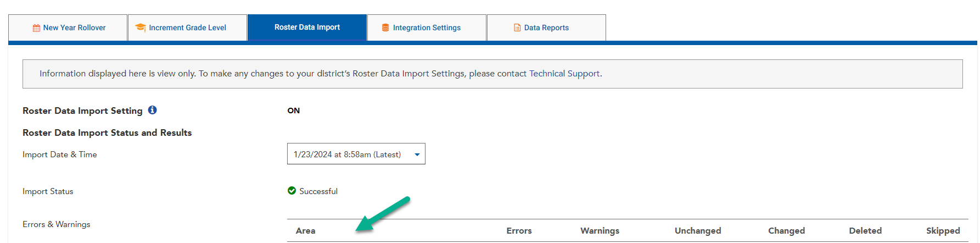This screenshot has height=243, width=980.
Task: Click the Errors column header
Action: [x=519, y=231]
